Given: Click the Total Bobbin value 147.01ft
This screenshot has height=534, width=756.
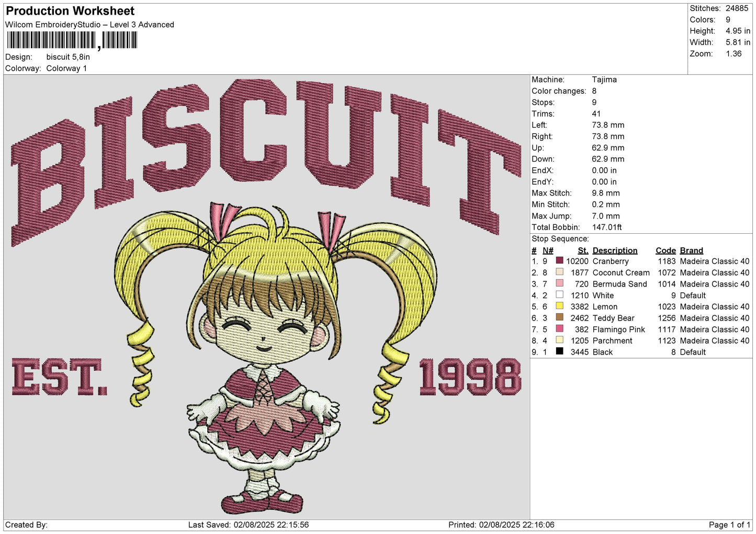Looking at the screenshot, I should [x=607, y=228].
